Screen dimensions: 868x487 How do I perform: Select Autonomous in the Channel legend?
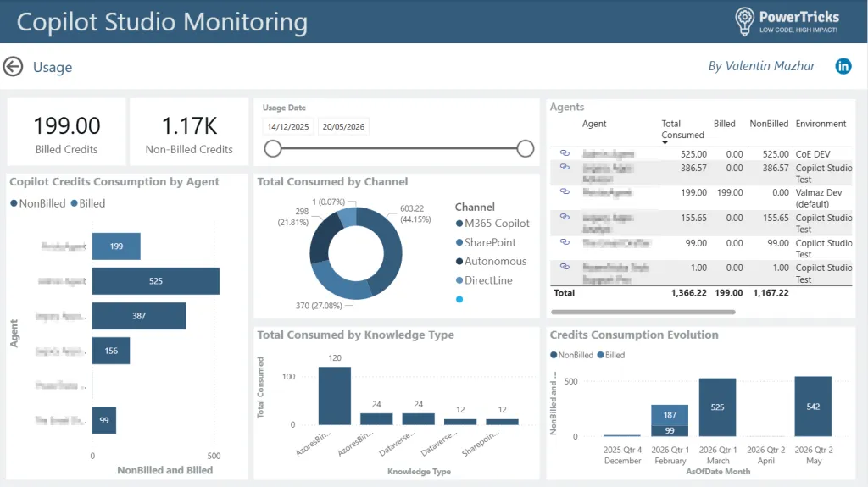[491, 261]
